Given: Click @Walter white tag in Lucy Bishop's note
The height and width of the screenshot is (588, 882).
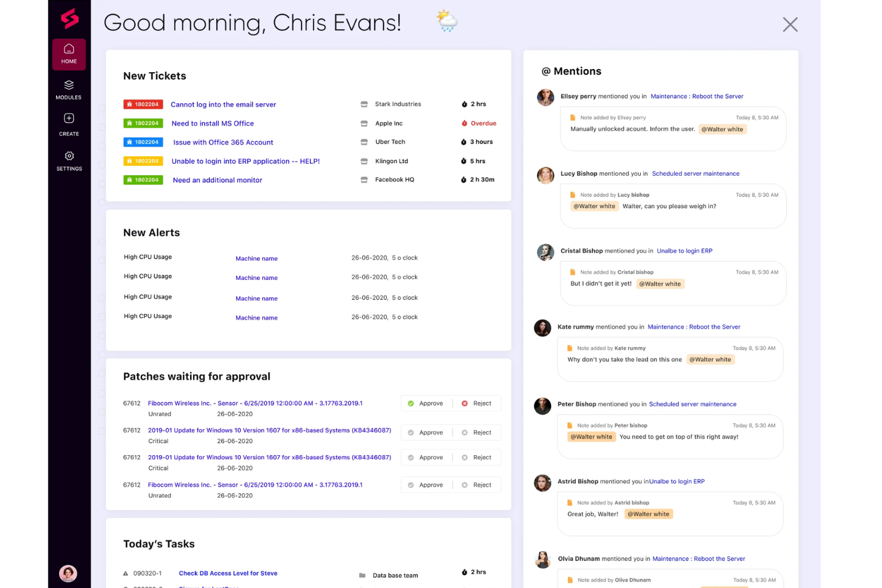Looking at the screenshot, I should pos(594,206).
